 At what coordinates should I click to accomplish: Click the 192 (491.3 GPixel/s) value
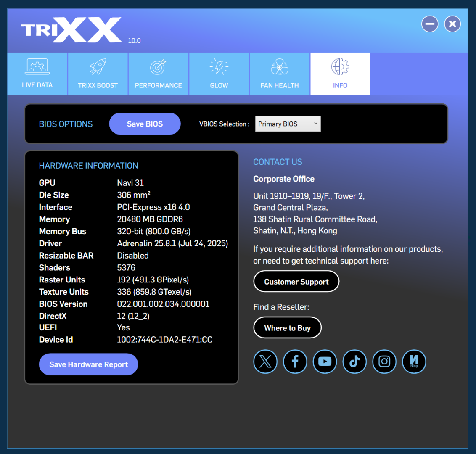(x=153, y=280)
